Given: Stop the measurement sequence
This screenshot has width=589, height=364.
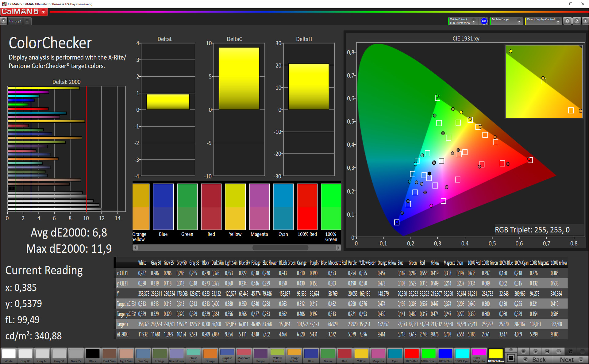Looking at the screenshot, I should coord(523,351).
